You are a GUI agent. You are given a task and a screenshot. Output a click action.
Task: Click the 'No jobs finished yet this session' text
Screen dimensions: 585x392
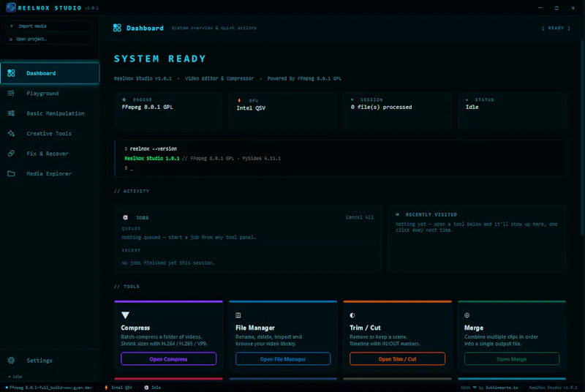168,263
